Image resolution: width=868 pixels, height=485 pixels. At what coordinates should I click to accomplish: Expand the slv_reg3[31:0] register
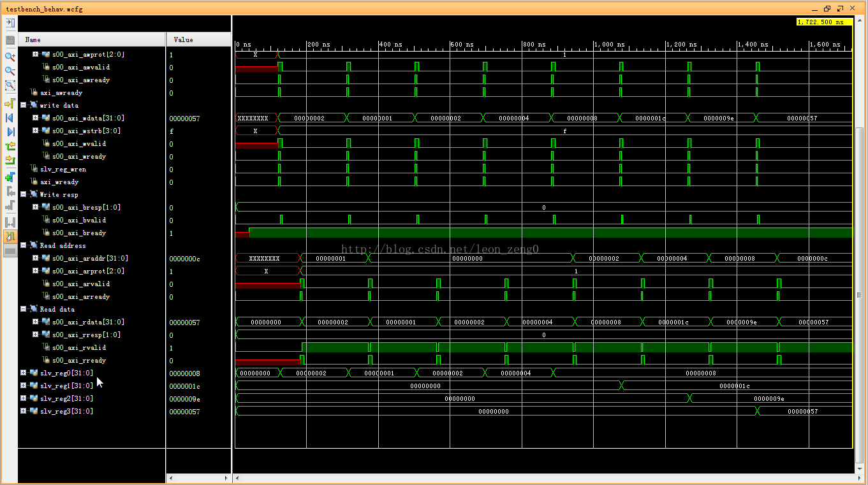24,411
